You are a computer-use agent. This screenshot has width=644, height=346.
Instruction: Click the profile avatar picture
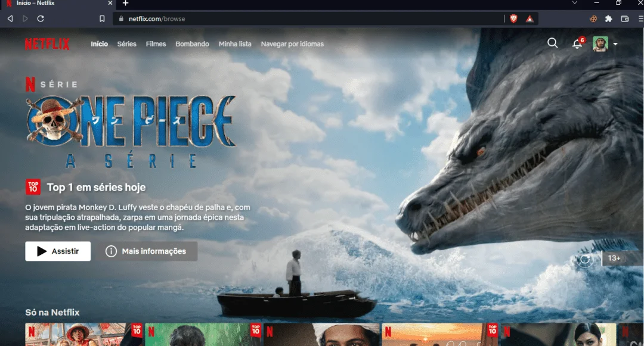click(600, 44)
